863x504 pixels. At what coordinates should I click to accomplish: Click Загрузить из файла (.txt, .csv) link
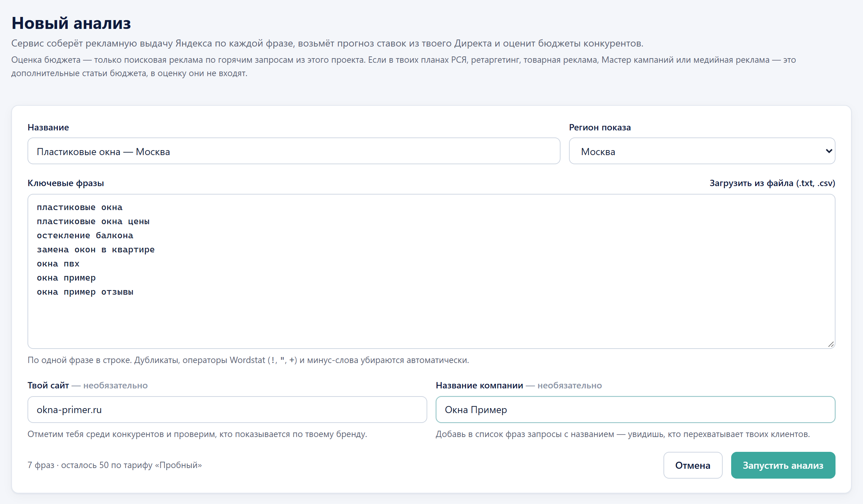(x=772, y=183)
